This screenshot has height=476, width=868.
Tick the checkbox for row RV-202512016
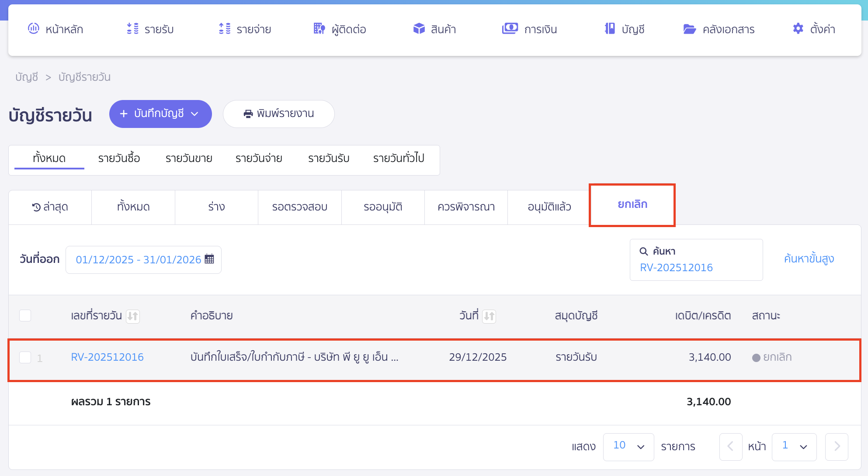coord(25,357)
